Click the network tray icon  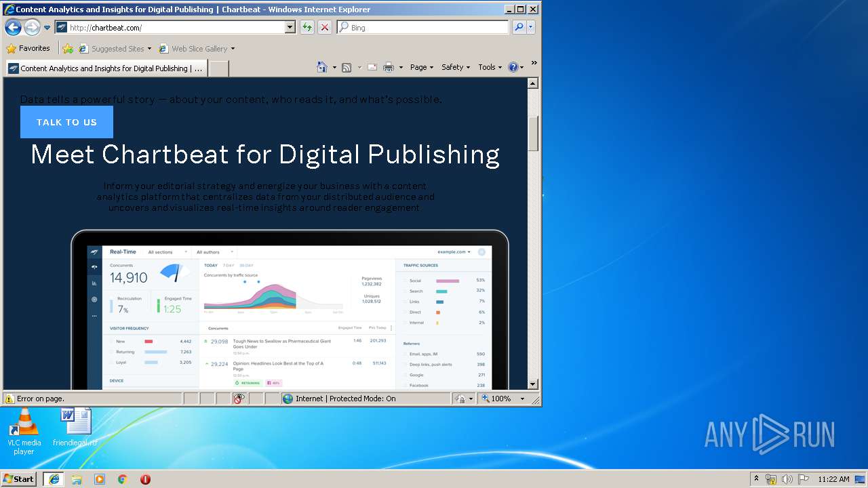click(x=771, y=479)
